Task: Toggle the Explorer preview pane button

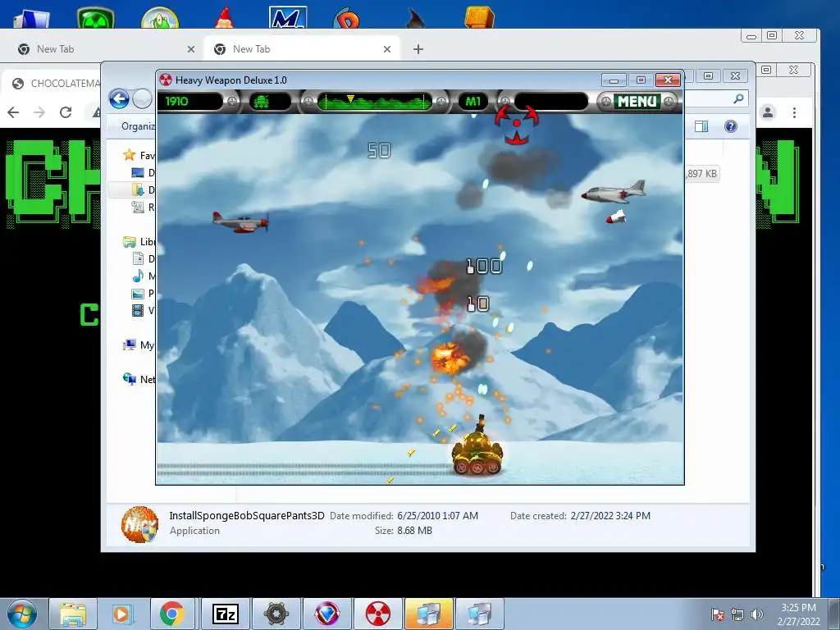Action: [x=701, y=126]
